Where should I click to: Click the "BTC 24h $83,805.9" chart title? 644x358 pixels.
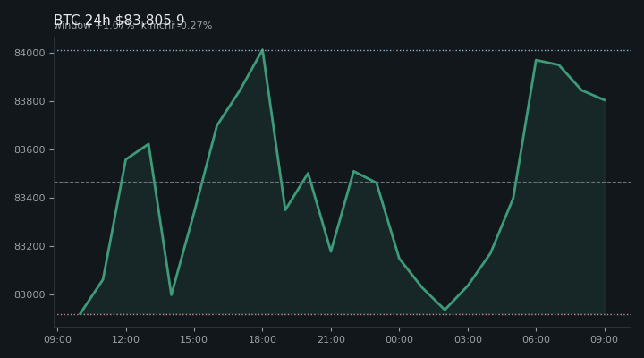click(x=119, y=20)
